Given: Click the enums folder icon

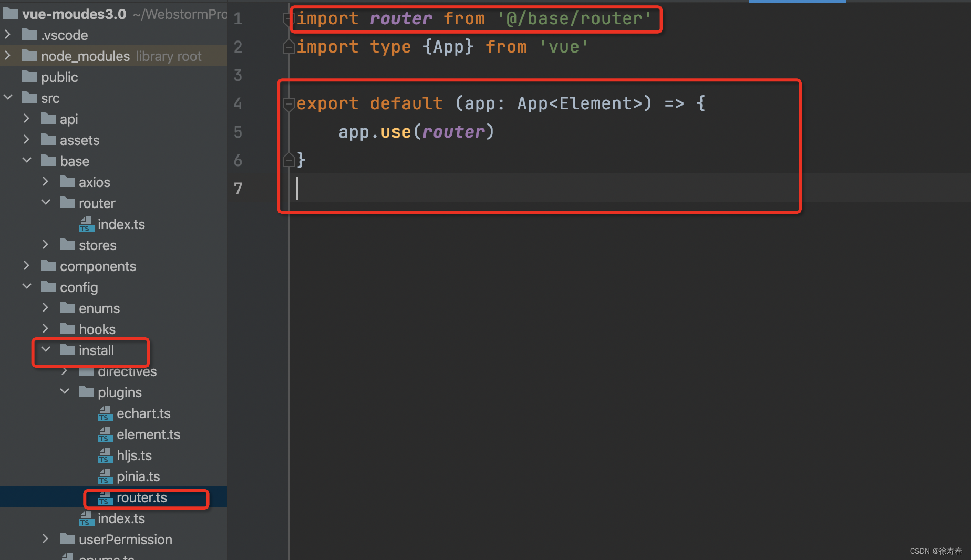Looking at the screenshot, I should [x=67, y=308].
